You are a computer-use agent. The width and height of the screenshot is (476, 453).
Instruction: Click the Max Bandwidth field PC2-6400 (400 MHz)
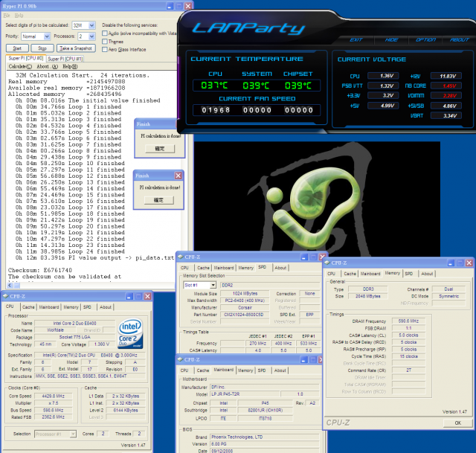click(x=245, y=301)
